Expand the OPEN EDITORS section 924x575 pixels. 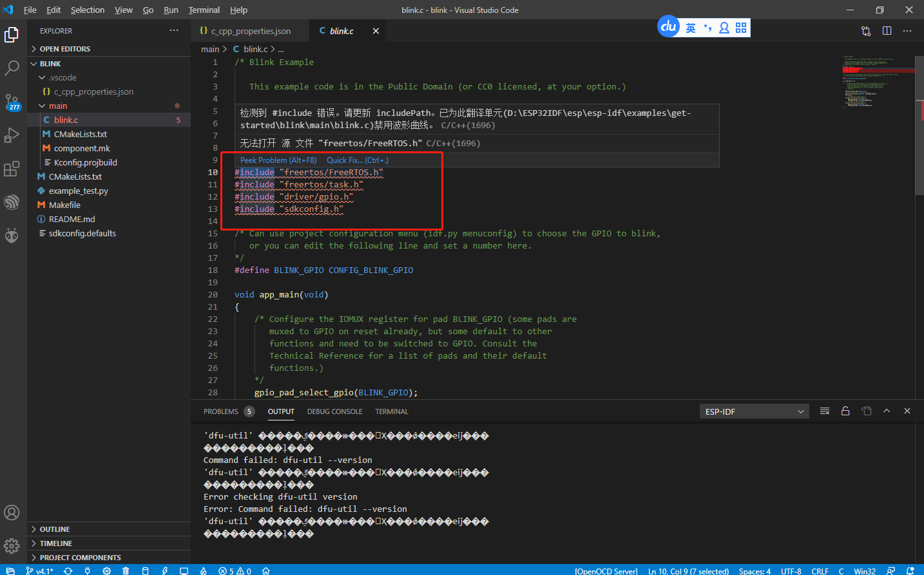pos(108,49)
